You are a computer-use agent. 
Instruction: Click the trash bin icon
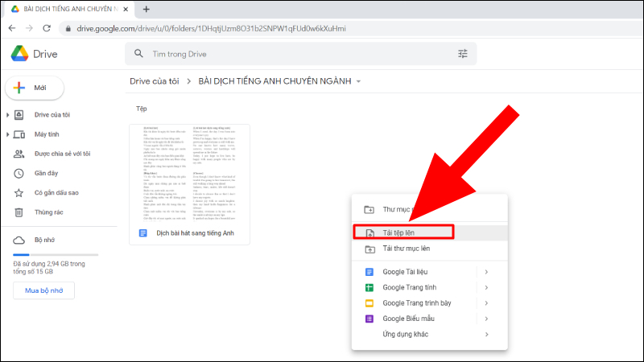point(19,212)
